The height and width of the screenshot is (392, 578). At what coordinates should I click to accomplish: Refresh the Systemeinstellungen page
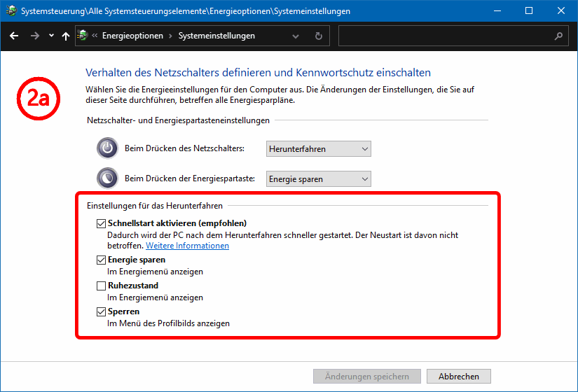(319, 36)
